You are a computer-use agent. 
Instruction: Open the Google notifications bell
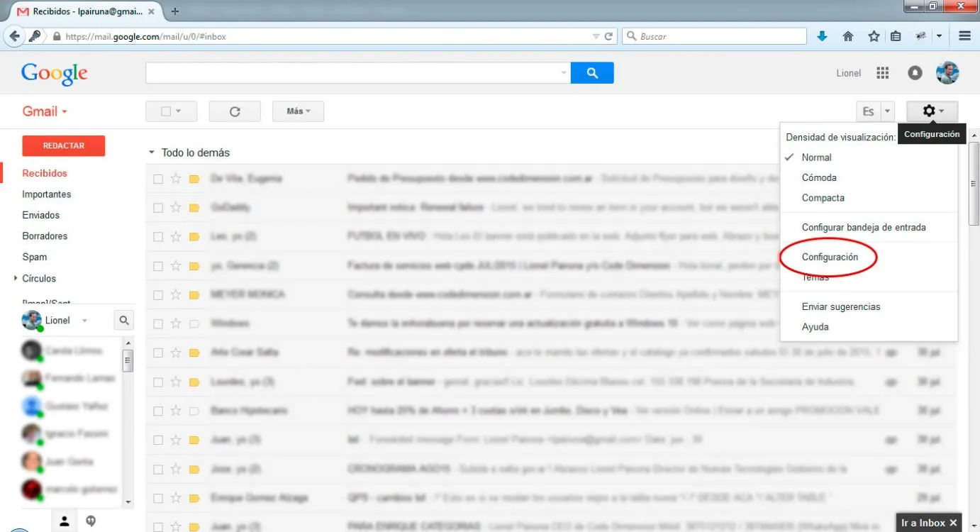[915, 73]
